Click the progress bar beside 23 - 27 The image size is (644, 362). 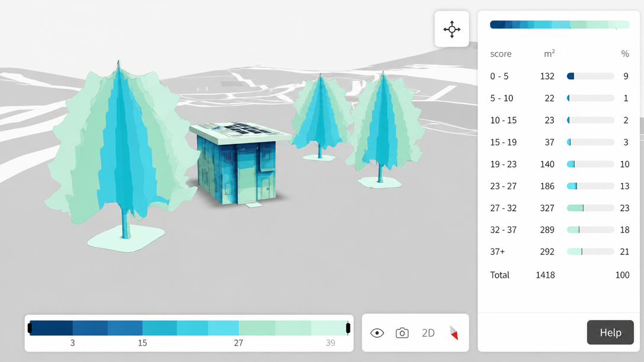click(x=590, y=186)
